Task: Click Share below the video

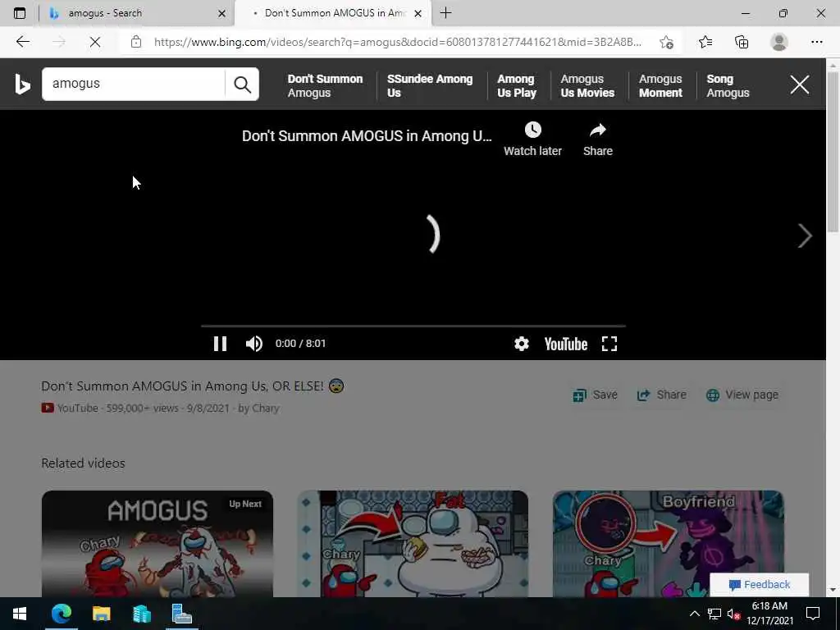Action: [x=662, y=395]
